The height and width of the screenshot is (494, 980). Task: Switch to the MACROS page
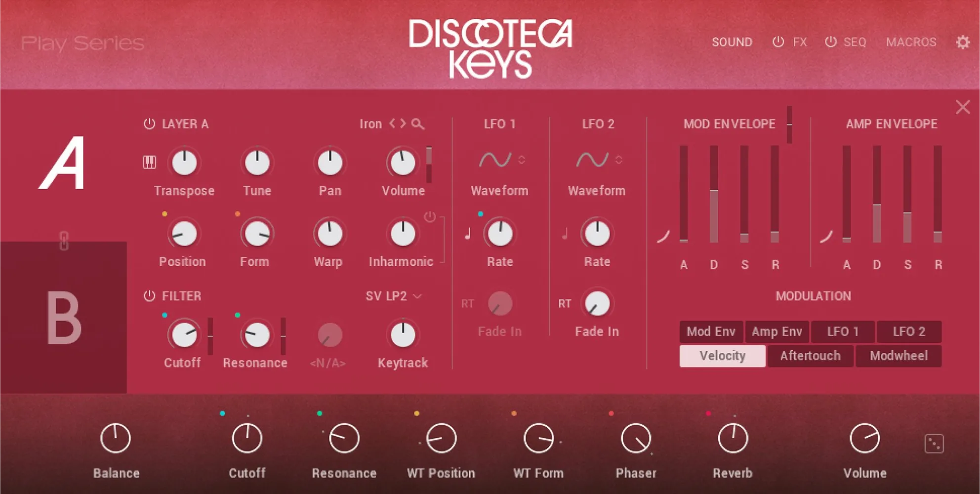click(911, 42)
